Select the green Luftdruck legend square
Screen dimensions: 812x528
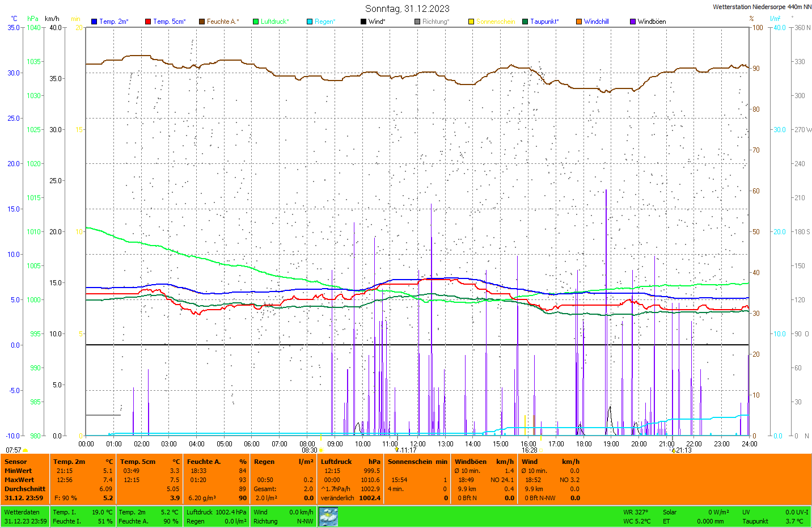tap(256, 22)
